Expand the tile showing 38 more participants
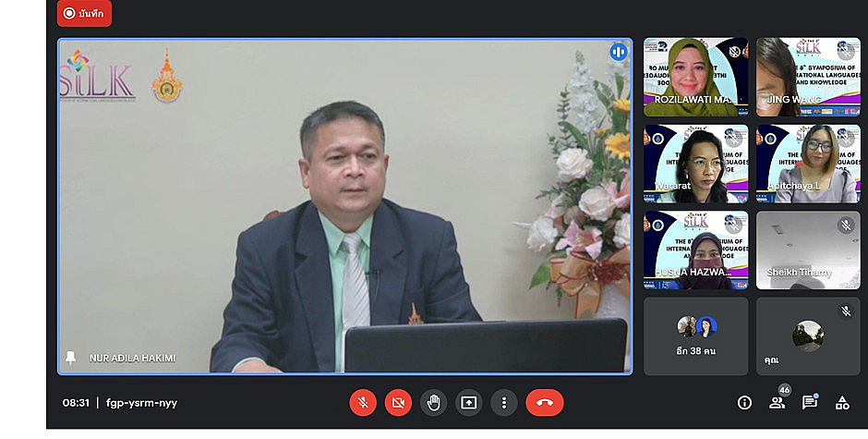 [696, 335]
